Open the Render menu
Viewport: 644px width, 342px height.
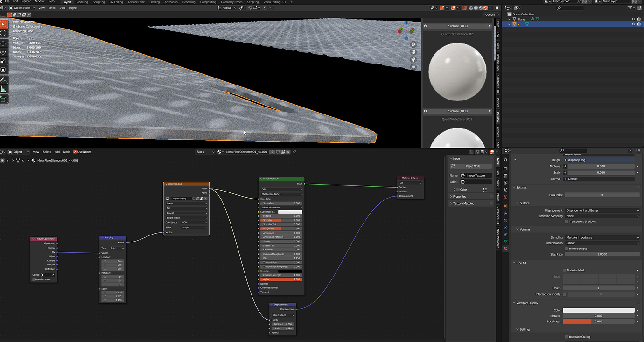click(26, 2)
